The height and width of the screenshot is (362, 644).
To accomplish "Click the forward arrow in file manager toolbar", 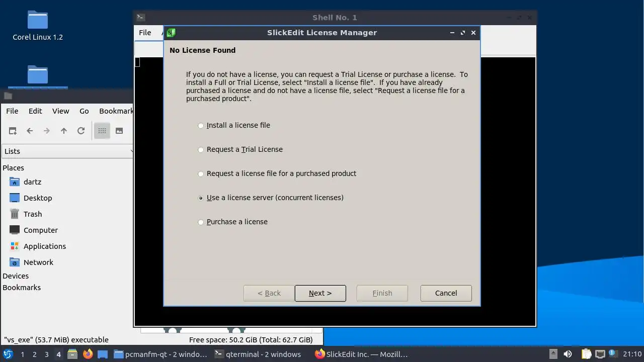I will 47,131.
